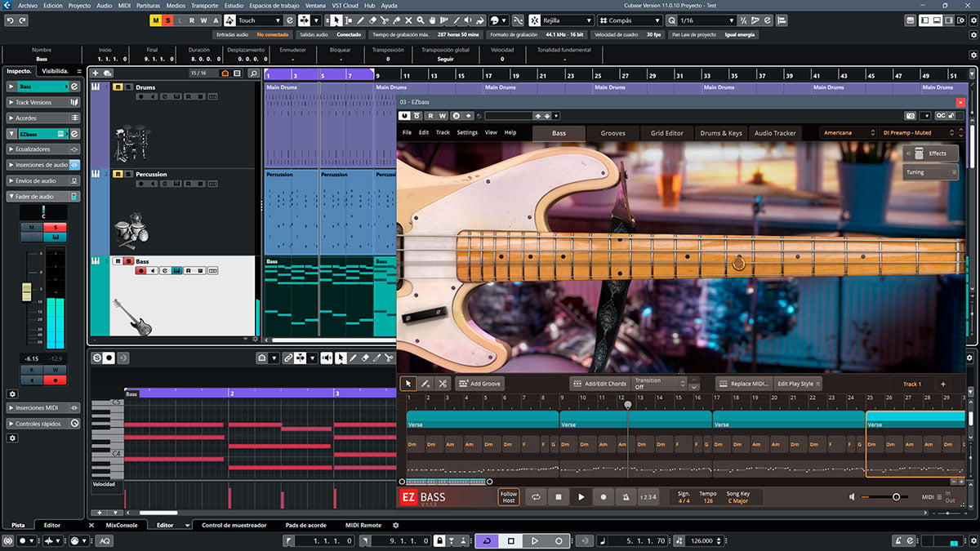Select the EZbass arrow select tool

408,384
